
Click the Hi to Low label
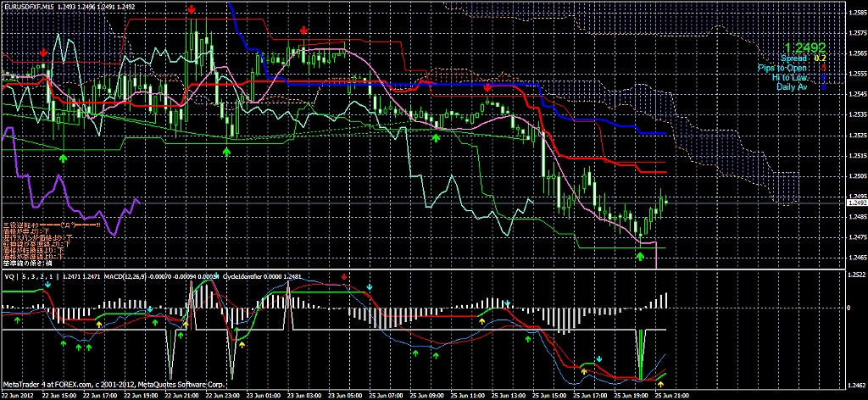tap(790, 77)
